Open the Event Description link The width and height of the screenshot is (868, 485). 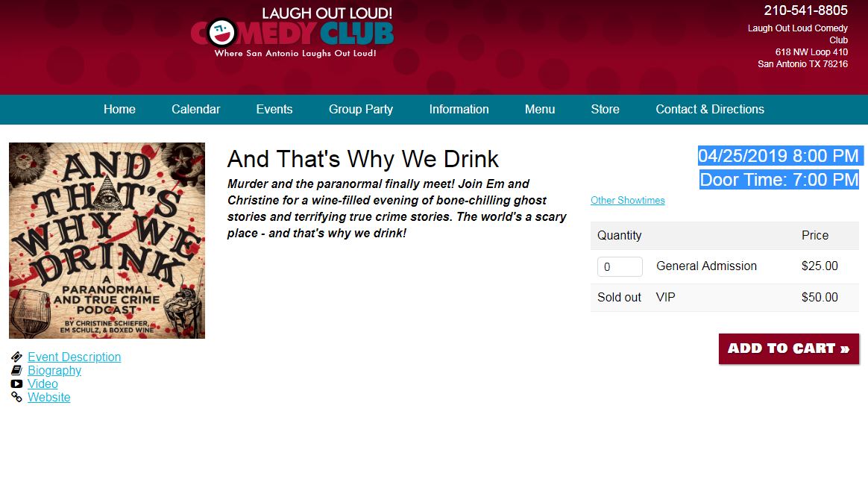(74, 357)
